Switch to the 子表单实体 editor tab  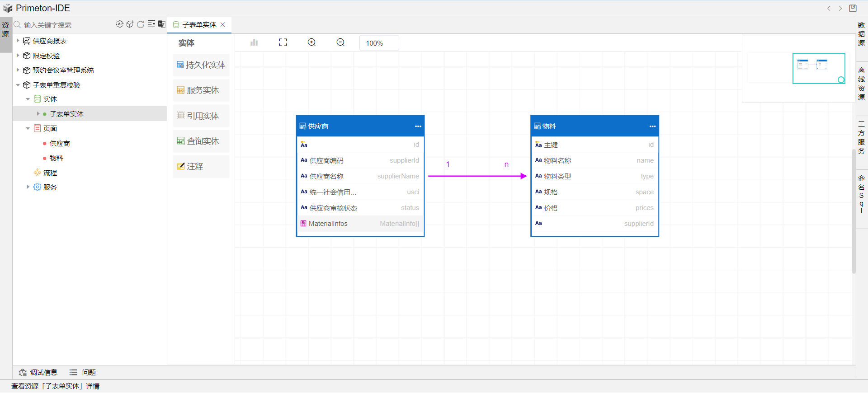(x=199, y=25)
